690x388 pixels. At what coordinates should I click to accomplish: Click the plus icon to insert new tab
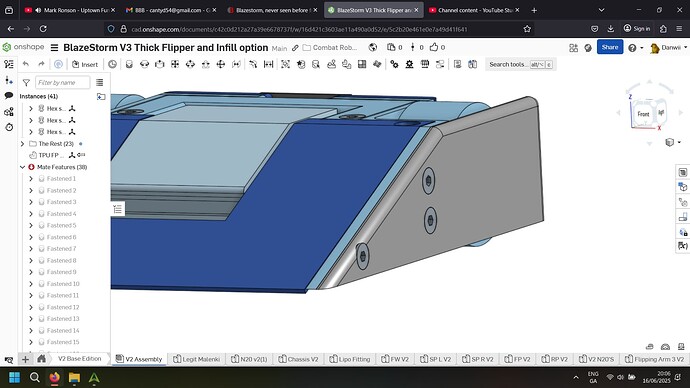click(25, 359)
